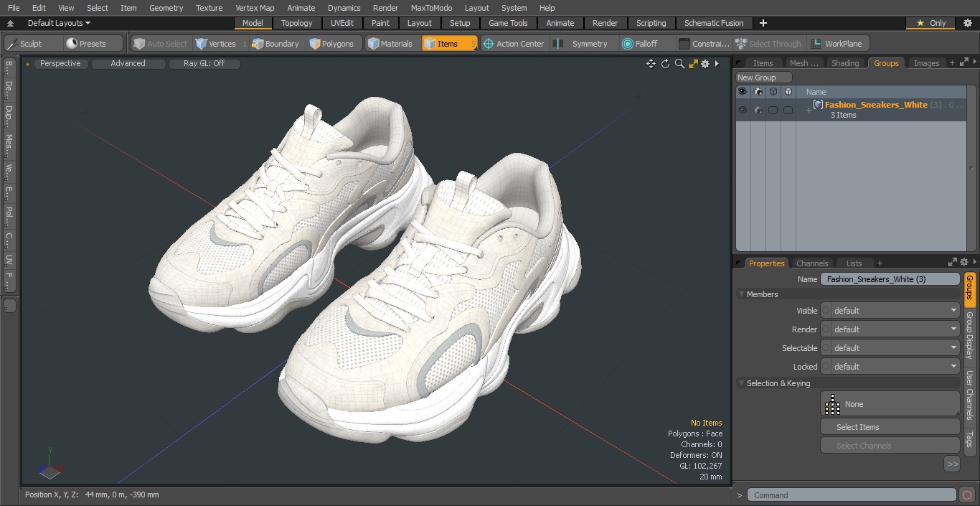Click the viewport pan move icon
This screenshot has width=980, height=506.
(x=651, y=64)
